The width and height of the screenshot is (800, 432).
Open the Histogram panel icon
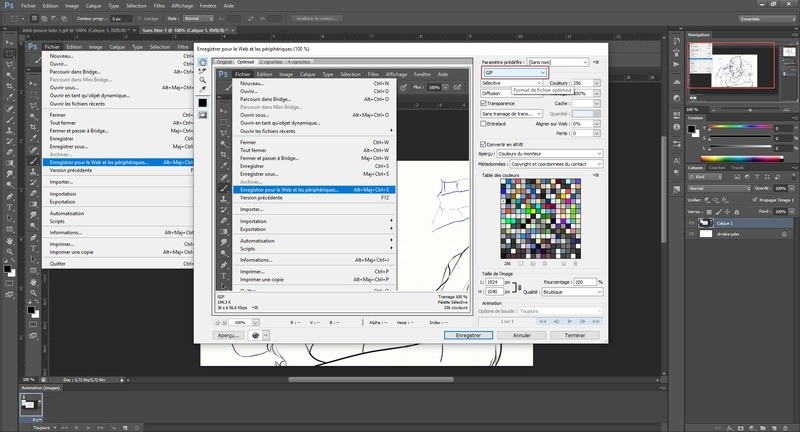coord(677,82)
